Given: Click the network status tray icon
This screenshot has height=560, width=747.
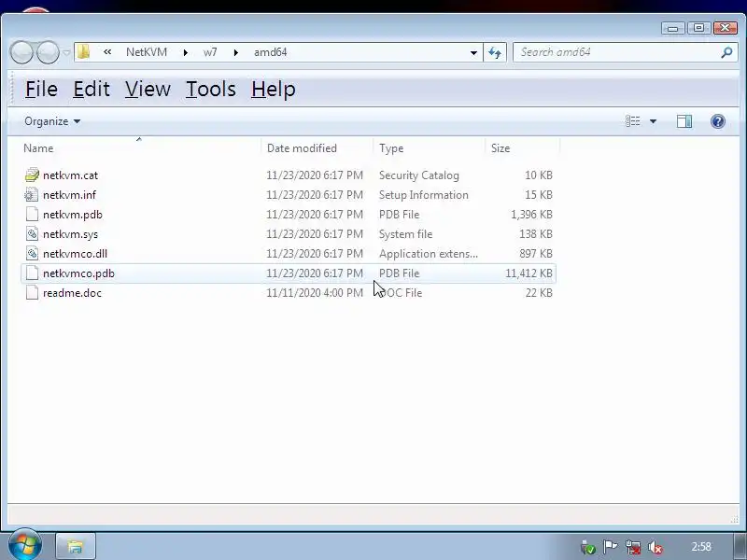Looking at the screenshot, I should tap(633, 547).
